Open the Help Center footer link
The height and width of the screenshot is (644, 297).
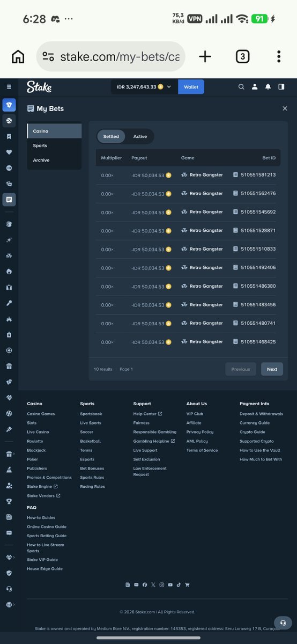(147, 414)
